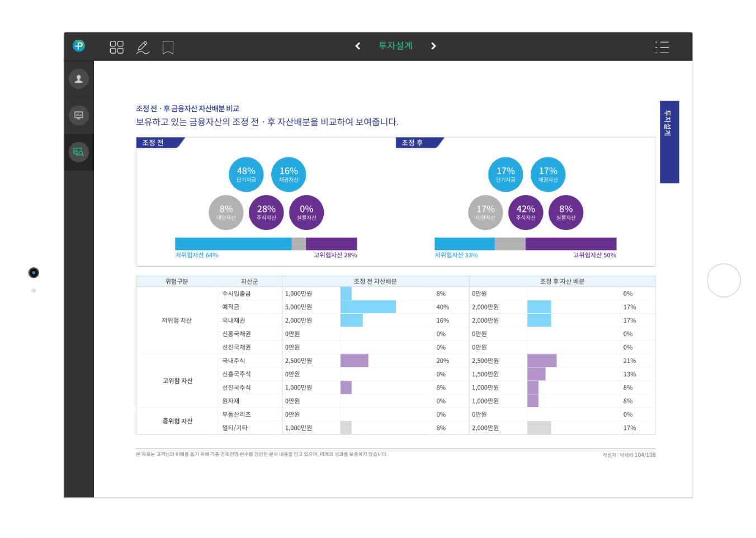The image size is (756, 538).
Task: Click the 투자설계 title in the top bar
Action: tap(395, 46)
